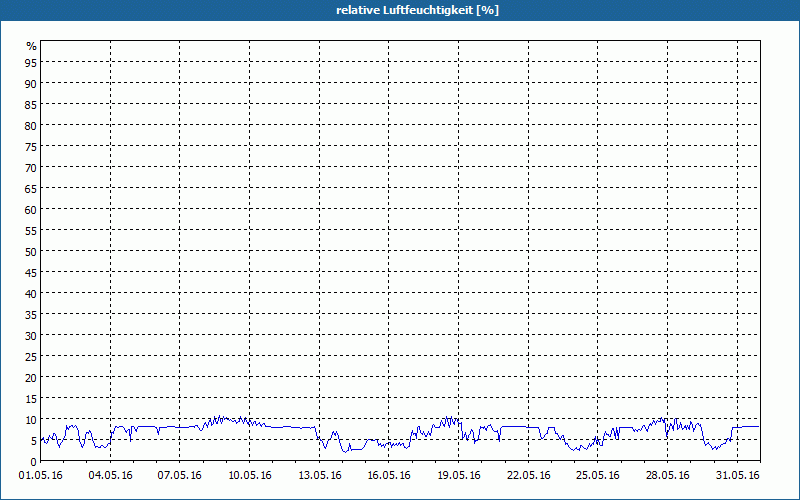The image size is (800, 500).
Task: Click the 10 value on y-axis
Action: pyautogui.click(x=31, y=419)
